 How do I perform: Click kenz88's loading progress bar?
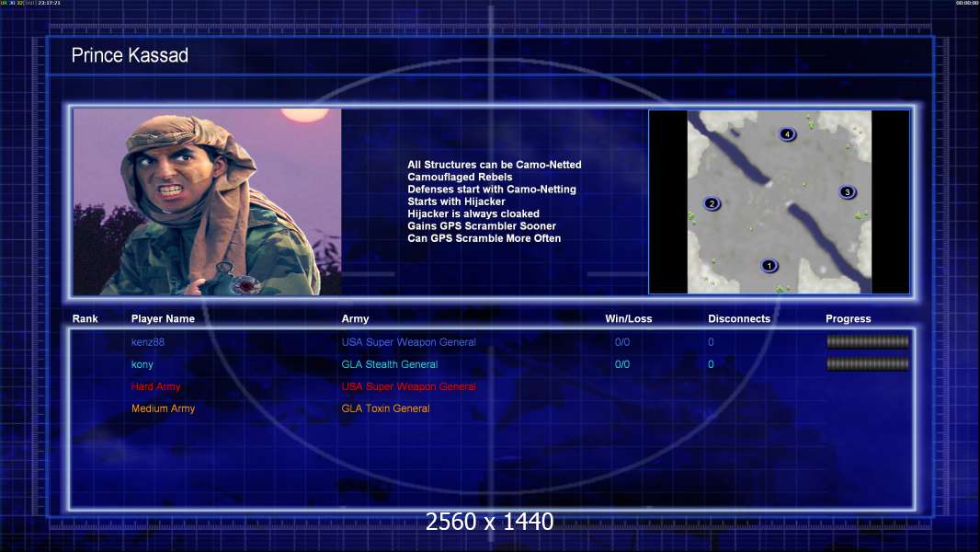(x=868, y=341)
